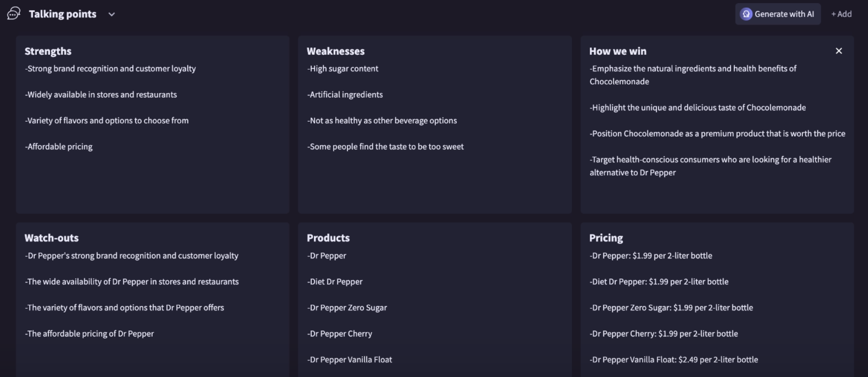
Task: Select the Dr Pepper Cherry product entry
Action: [339, 333]
